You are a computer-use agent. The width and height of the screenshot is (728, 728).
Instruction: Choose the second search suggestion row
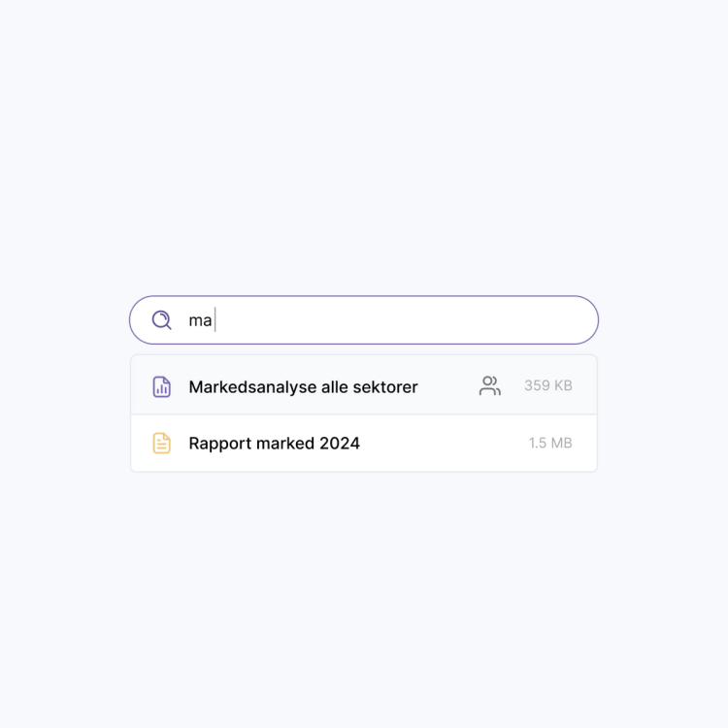363,444
